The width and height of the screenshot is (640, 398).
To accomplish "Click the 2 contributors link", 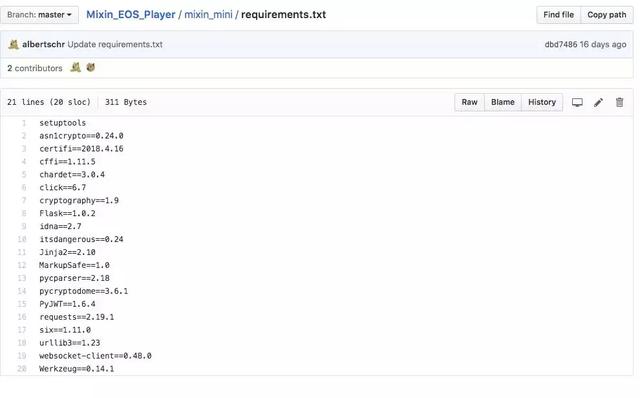I will 35,68.
